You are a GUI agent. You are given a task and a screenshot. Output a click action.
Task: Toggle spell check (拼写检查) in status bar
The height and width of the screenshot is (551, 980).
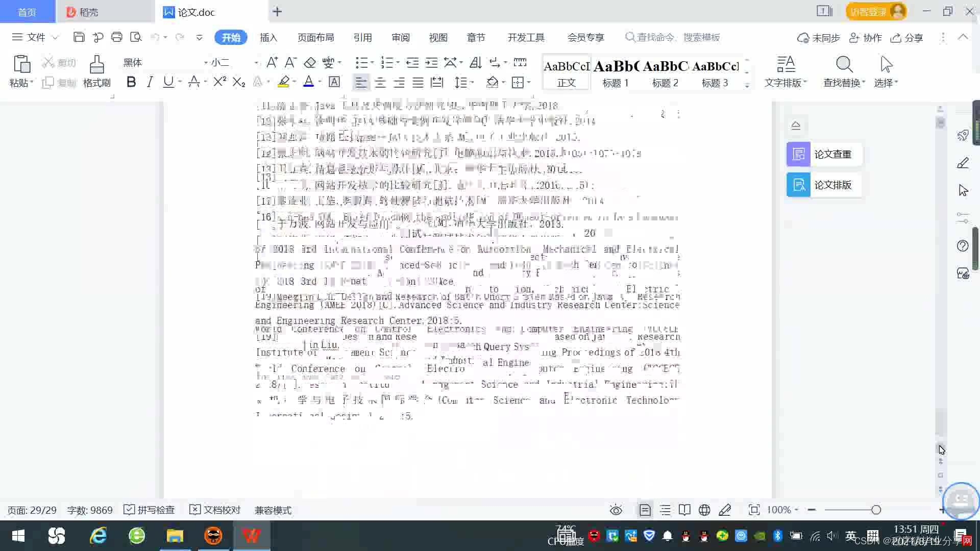[150, 510]
